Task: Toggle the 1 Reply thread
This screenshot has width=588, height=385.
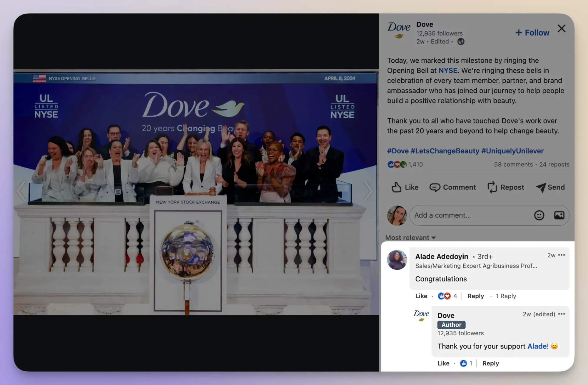Action: [x=506, y=296]
